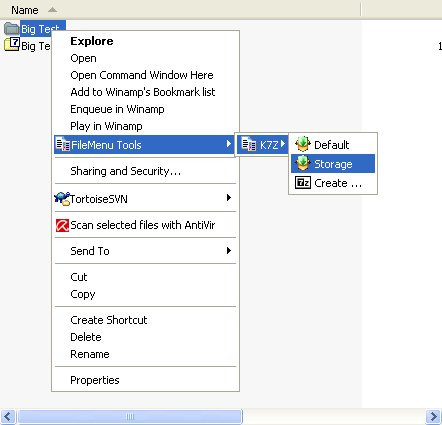
Task: Select Properties from the context menu
Action: pyautogui.click(x=95, y=380)
